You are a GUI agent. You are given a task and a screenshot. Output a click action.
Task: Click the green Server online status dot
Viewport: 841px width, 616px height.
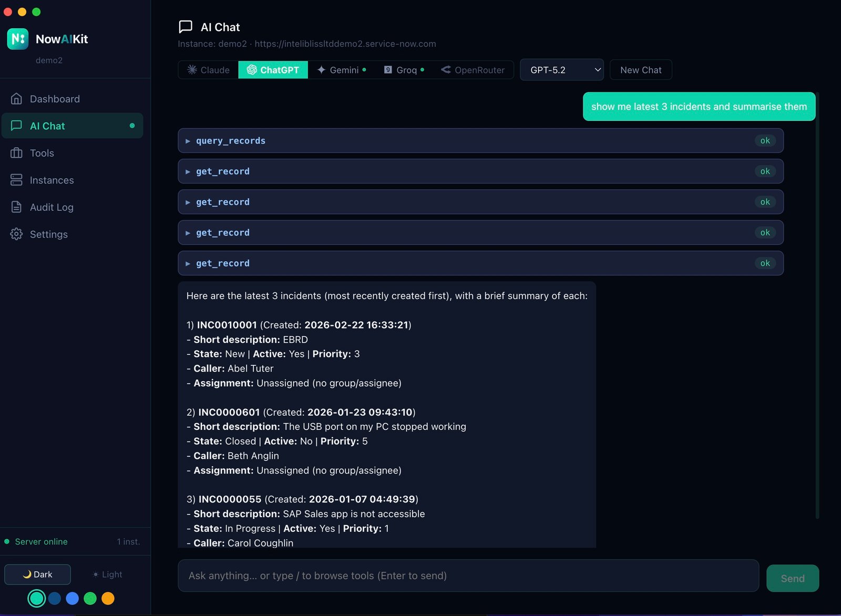tap(7, 541)
